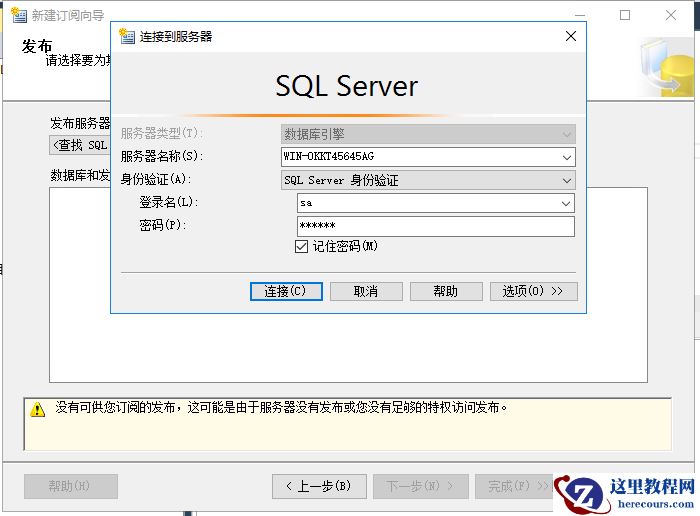Click the 身份验证(A) label
700x516 pixels.
click(156, 179)
